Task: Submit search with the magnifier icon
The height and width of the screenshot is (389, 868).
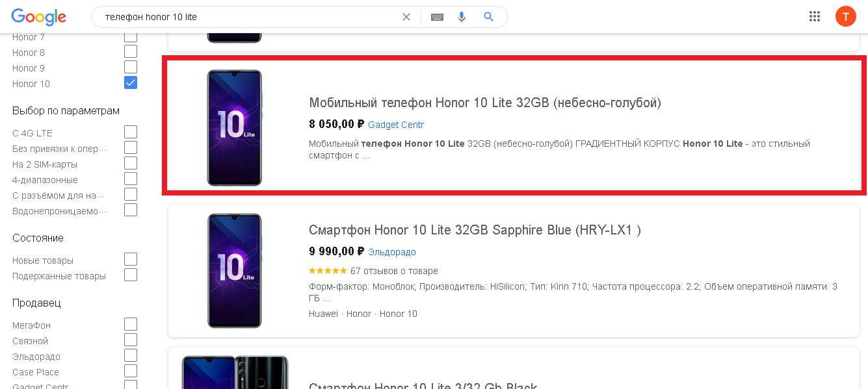Action: [x=489, y=17]
